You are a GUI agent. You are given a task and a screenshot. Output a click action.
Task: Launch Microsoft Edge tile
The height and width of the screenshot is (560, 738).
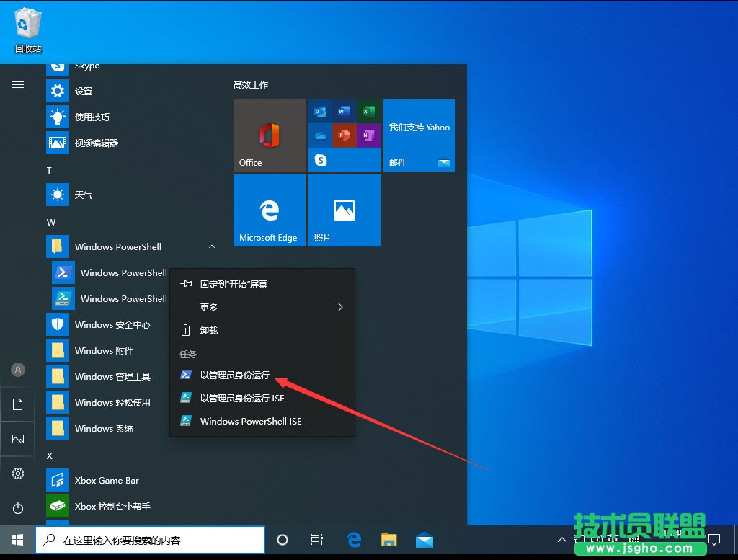point(270,210)
